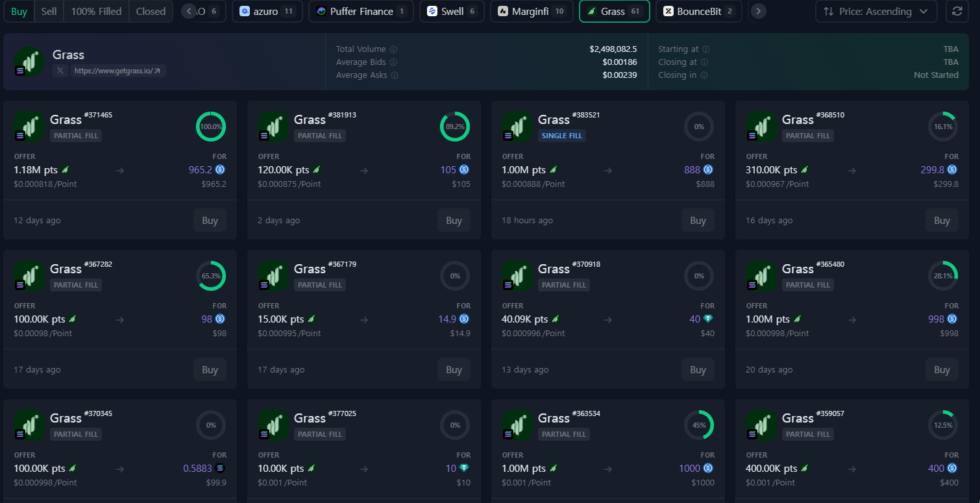The height and width of the screenshot is (503, 980).
Task: Buy offer #370918 for 40
Action: [x=698, y=370]
